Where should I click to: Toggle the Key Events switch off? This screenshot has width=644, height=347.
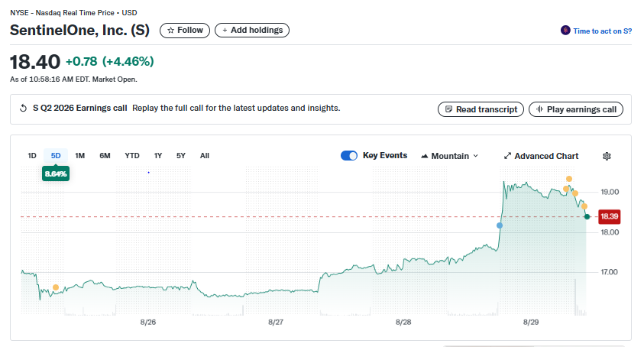click(x=349, y=156)
